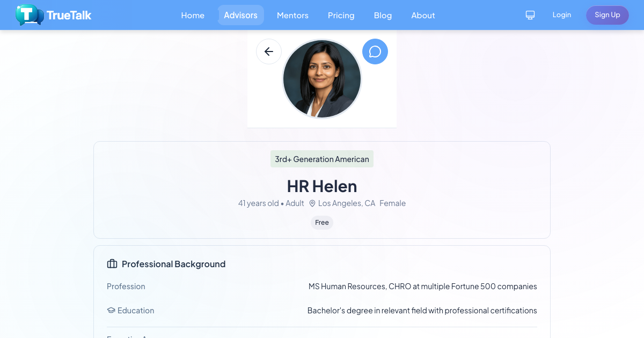Click the Education field label
644x338 pixels.
pyautogui.click(x=136, y=311)
